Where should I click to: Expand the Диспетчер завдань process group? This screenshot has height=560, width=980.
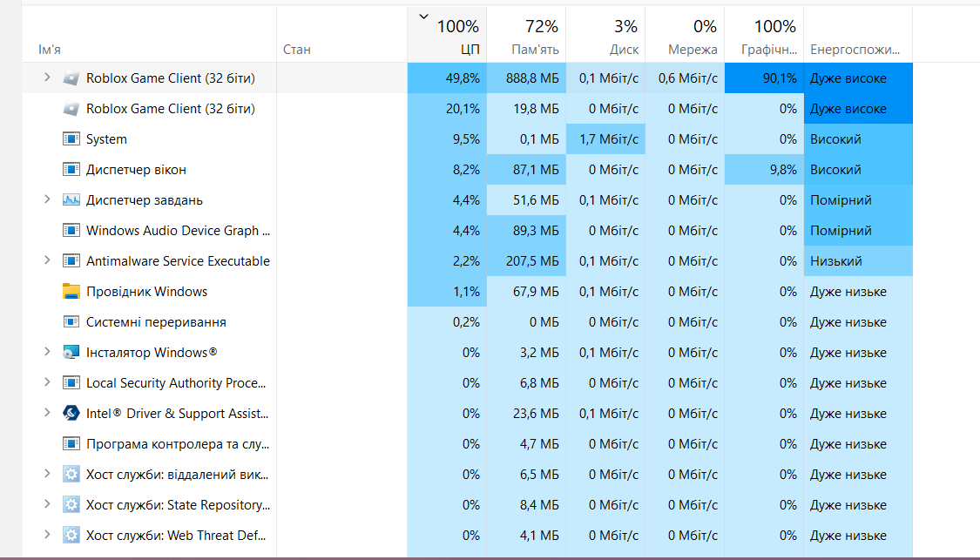(47, 199)
